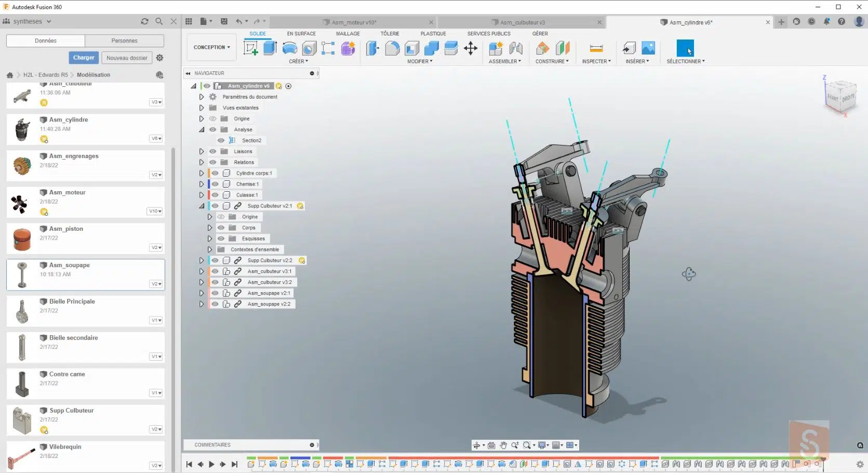Activate the Select tool icon
The width and height of the screenshot is (868, 473).
(x=685, y=48)
